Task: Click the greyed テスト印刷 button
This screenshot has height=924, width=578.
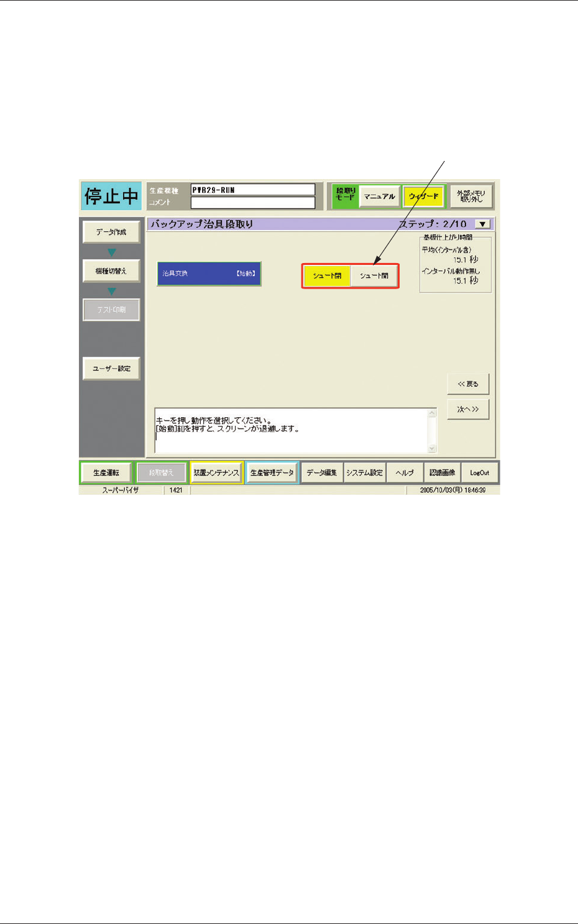Action: (111, 310)
